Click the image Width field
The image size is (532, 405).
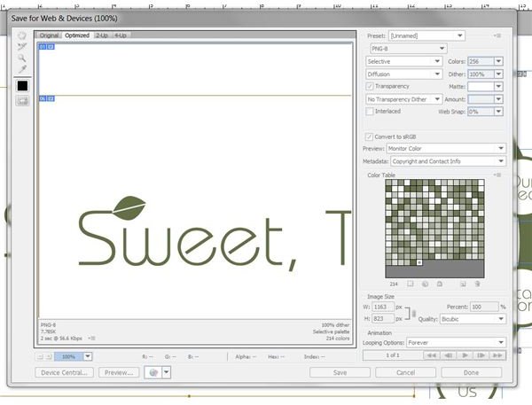tap(383, 307)
